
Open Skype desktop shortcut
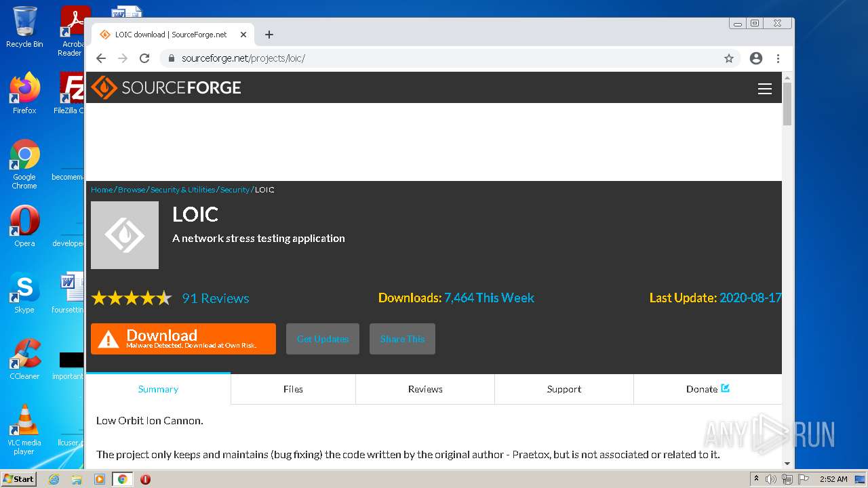pos(24,293)
